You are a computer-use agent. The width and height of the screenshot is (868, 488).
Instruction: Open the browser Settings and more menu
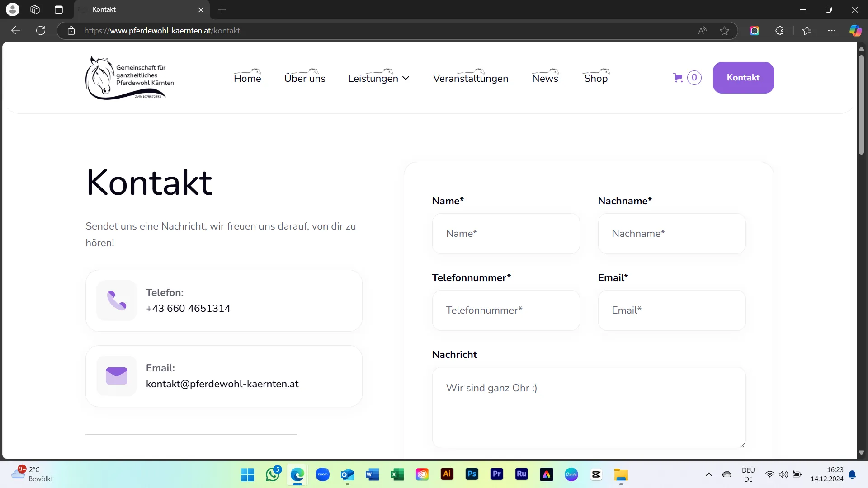click(x=832, y=31)
